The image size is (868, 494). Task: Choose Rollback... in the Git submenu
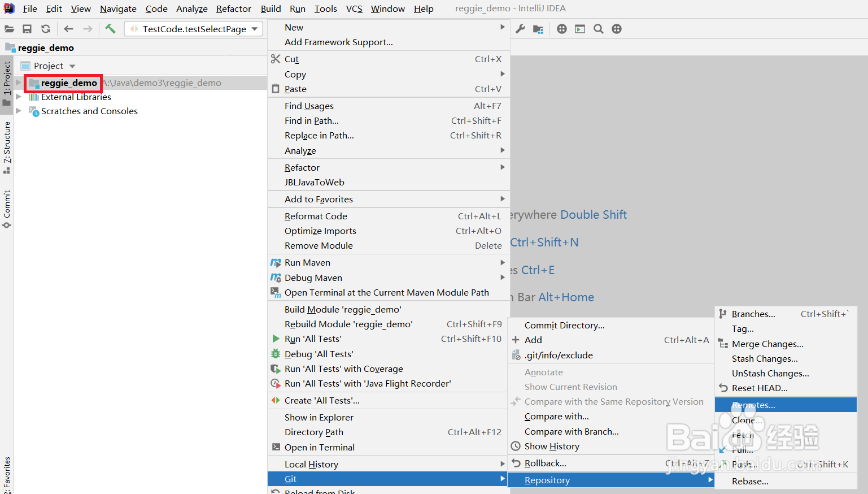(x=611, y=463)
